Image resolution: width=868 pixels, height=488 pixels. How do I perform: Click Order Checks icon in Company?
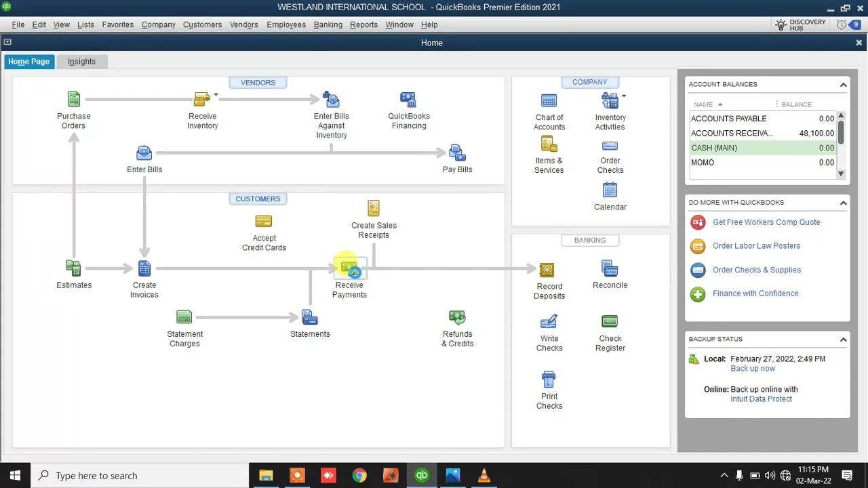610,146
